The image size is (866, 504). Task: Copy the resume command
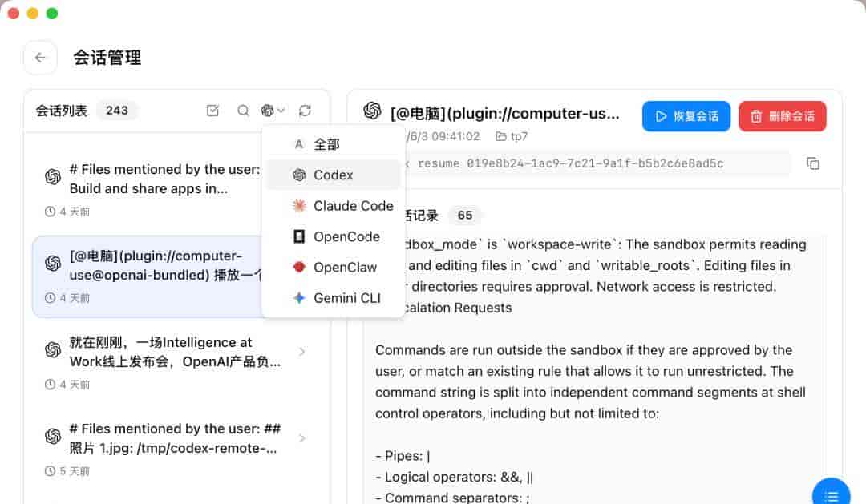[x=812, y=163]
